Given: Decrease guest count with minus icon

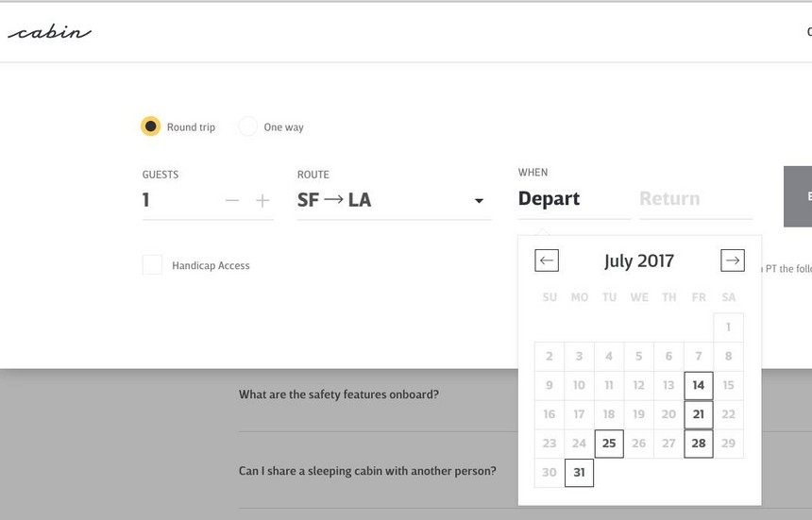Looking at the screenshot, I should click(x=232, y=200).
